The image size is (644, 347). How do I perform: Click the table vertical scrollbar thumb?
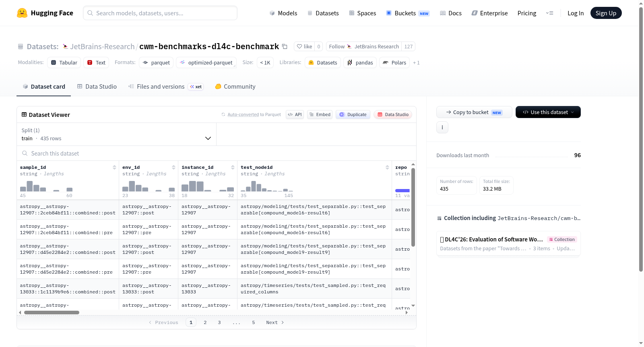(413, 207)
